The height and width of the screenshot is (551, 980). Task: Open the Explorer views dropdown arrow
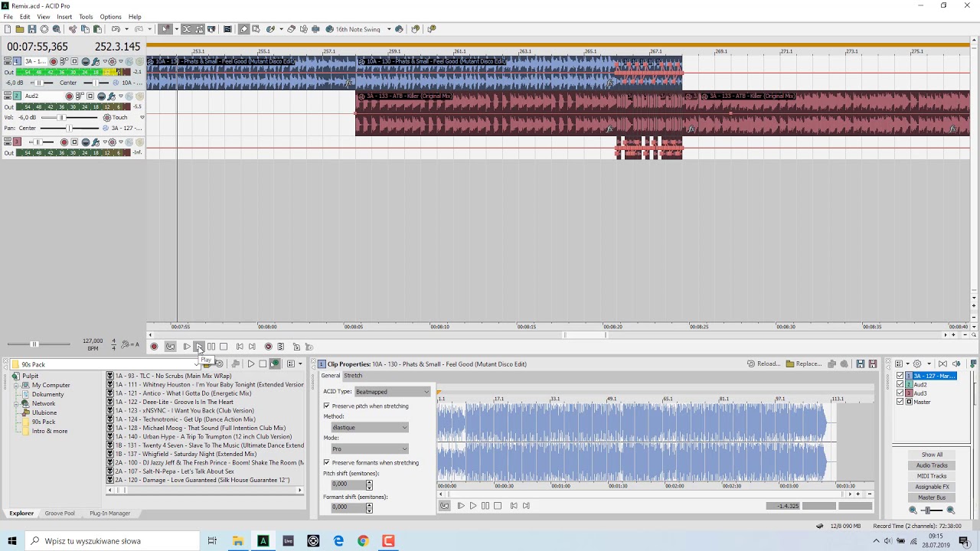click(300, 364)
